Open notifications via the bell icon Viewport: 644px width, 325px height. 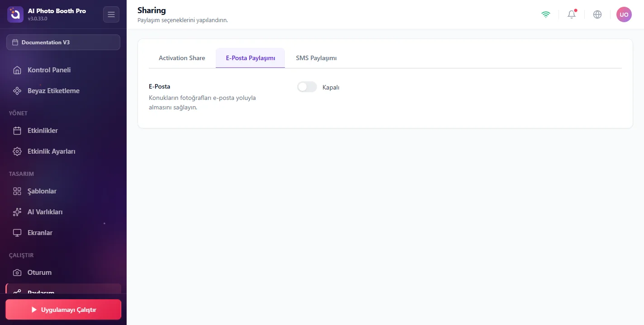(x=572, y=14)
